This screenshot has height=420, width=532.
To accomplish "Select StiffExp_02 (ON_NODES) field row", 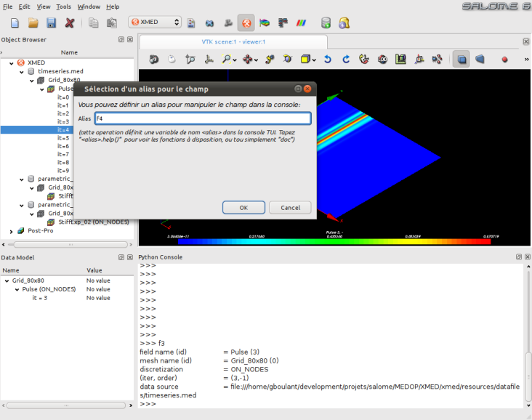I will [x=94, y=222].
